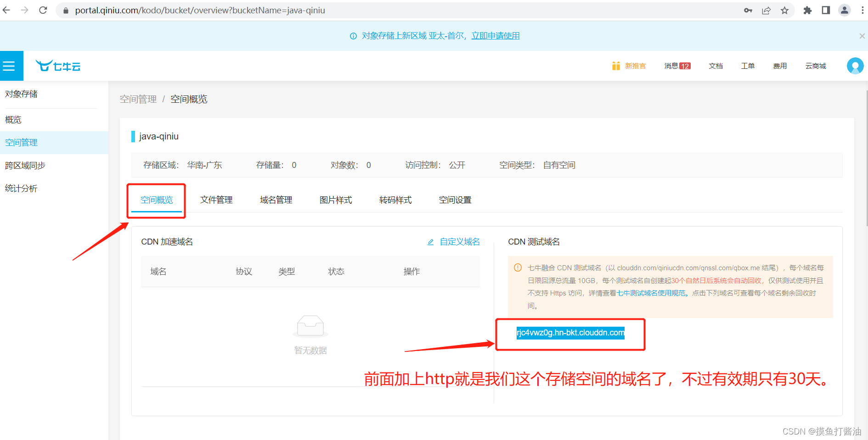Open user account avatar menu
The height and width of the screenshot is (440, 868).
click(855, 66)
